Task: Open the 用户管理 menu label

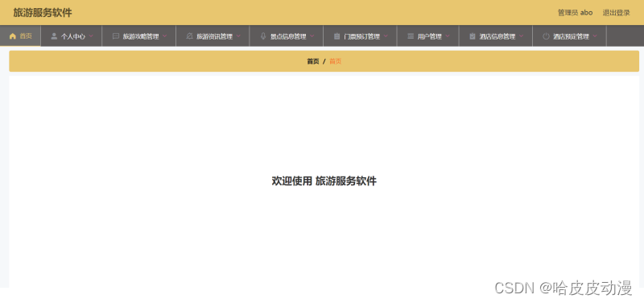Action: pos(430,36)
